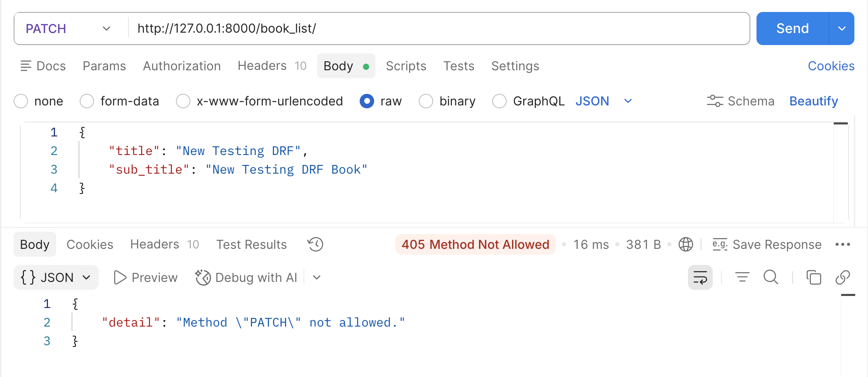Open the PATCH method dropdown
The height and width of the screenshot is (377, 868).
(68, 29)
